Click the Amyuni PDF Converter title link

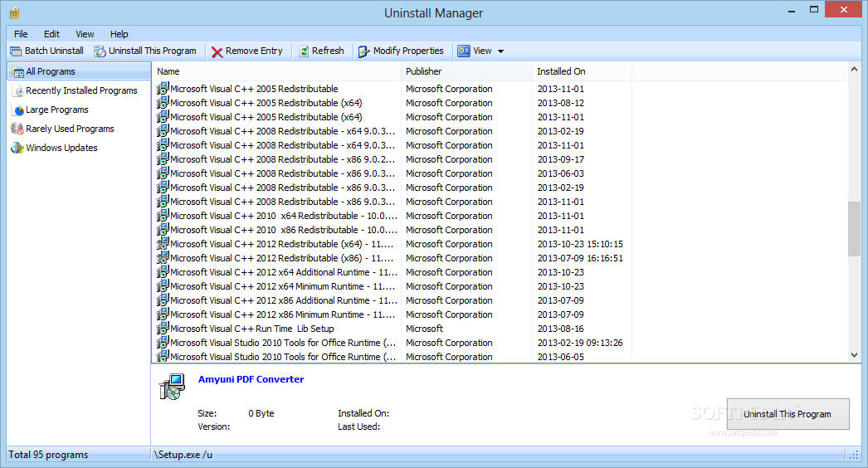[x=251, y=379]
